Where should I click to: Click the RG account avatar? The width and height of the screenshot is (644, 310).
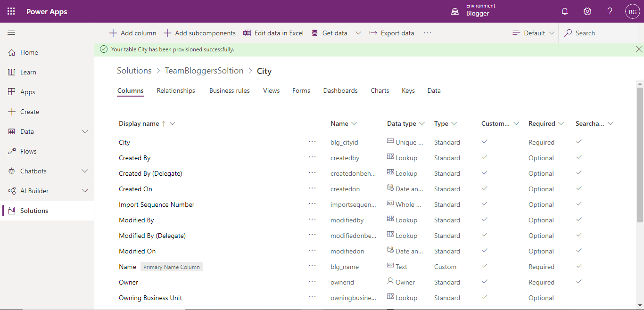[632, 11]
